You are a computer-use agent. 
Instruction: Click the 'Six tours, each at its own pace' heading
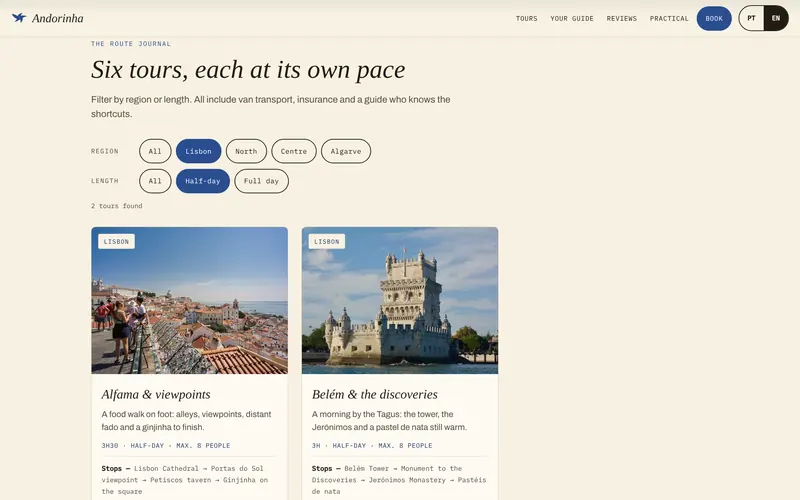(x=248, y=69)
